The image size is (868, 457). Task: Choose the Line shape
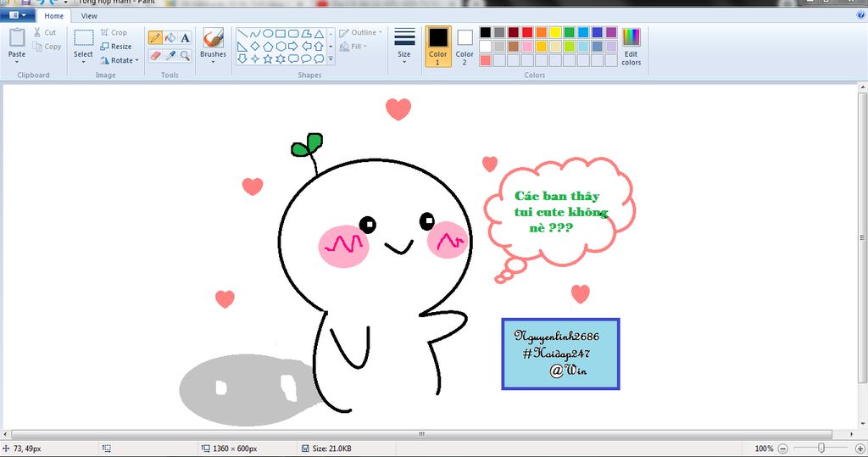pos(242,34)
